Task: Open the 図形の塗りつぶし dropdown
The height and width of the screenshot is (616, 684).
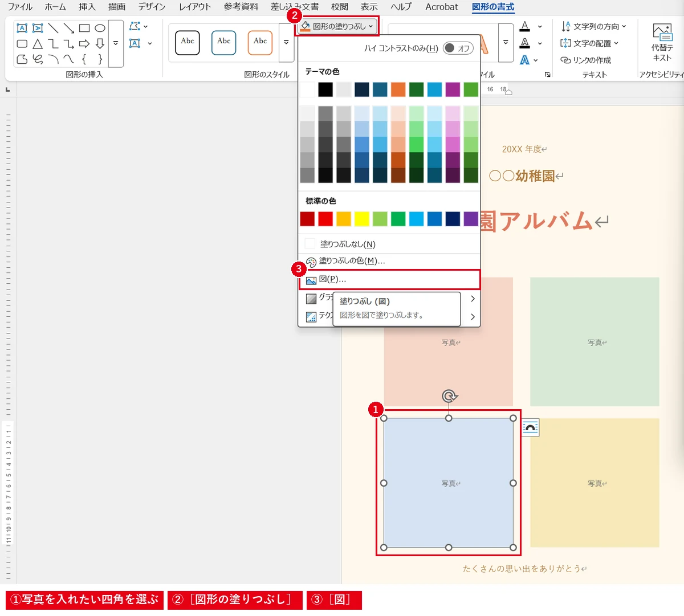Action: tap(337, 26)
